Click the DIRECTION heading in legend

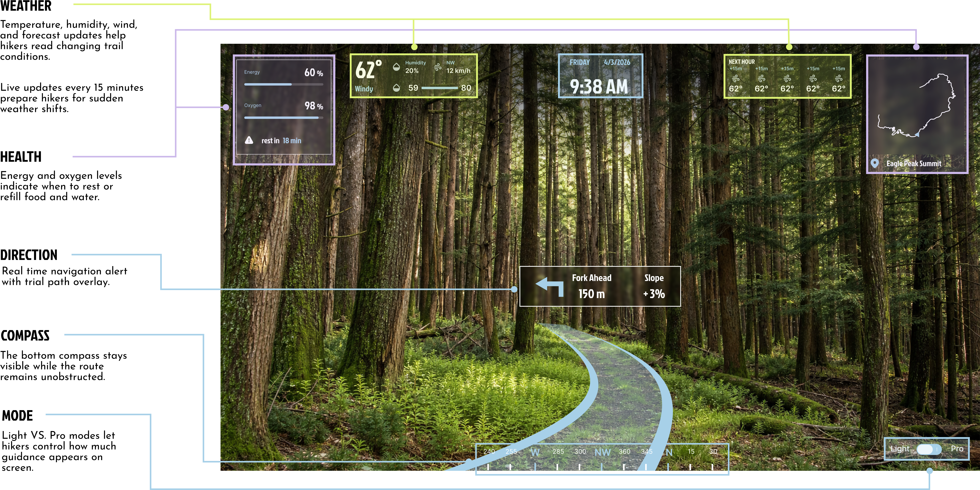(x=29, y=255)
